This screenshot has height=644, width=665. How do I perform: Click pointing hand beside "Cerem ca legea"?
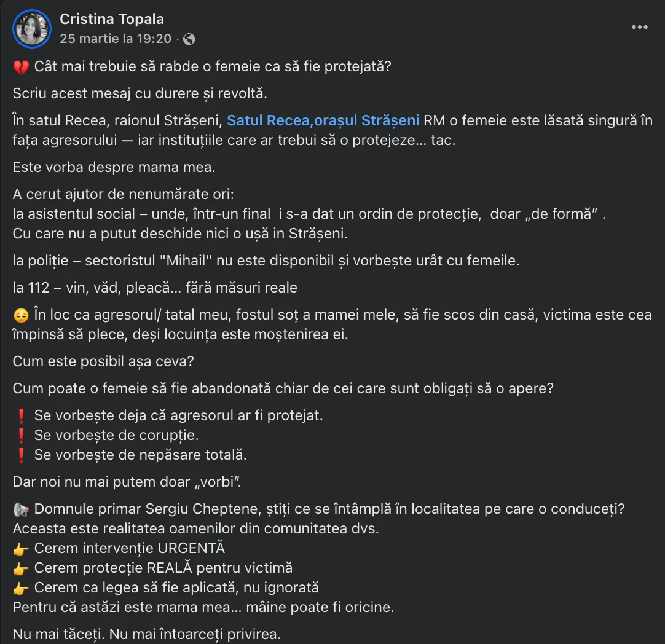click(20, 588)
